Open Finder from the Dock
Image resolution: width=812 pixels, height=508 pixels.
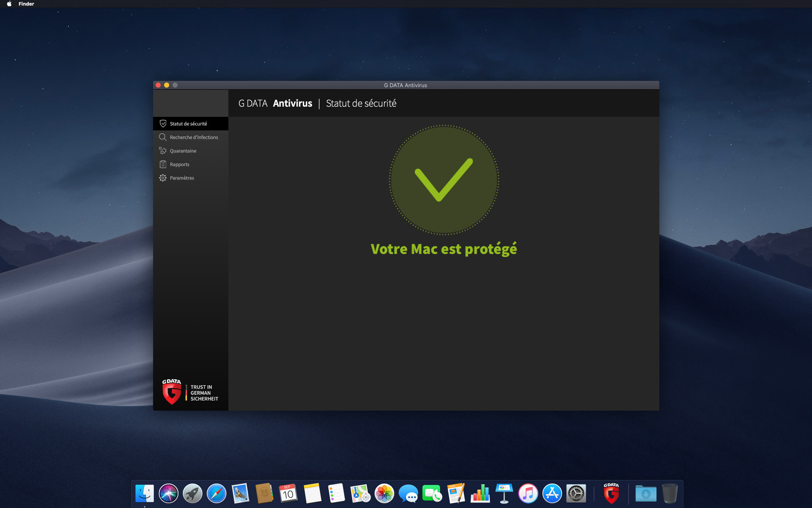tap(145, 494)
